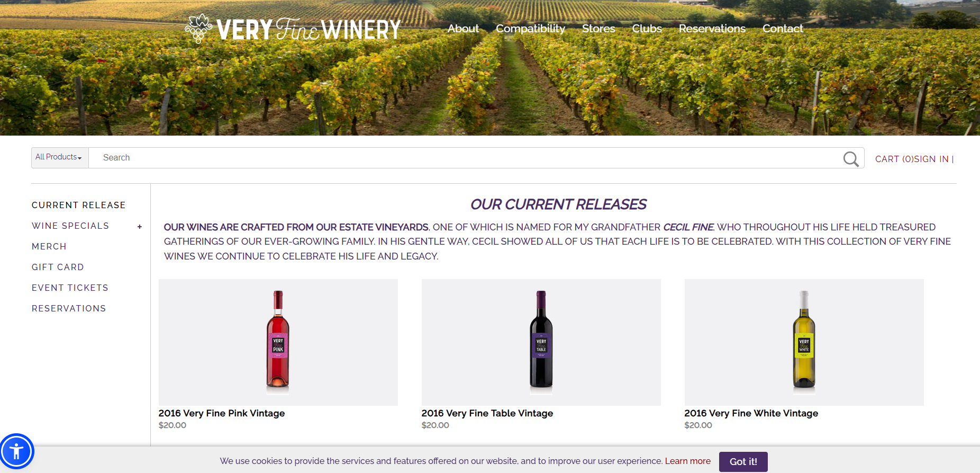Select Current Release in the sidebar
Screen dimensions: 980x473
click(x=78, y=205)
